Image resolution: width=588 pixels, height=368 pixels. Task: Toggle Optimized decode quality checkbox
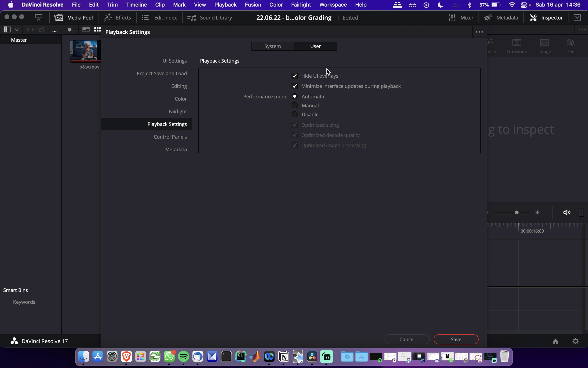(294, 135)
